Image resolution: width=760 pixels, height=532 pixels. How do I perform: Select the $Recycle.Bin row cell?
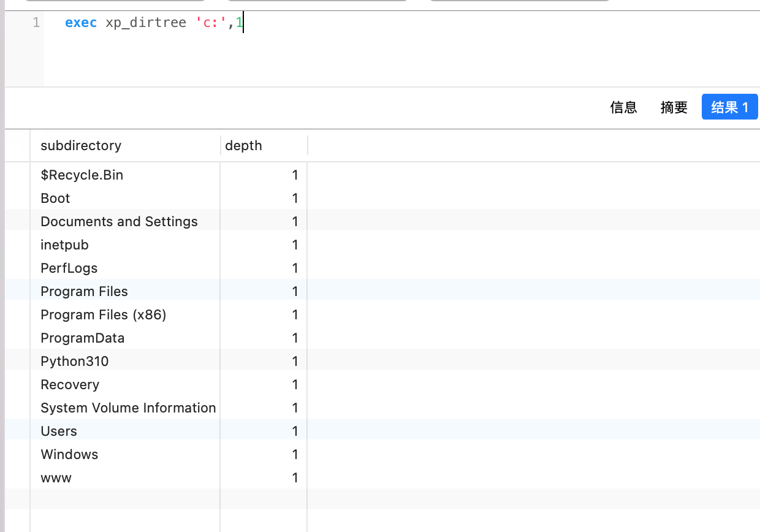click(x=82, y=175)
